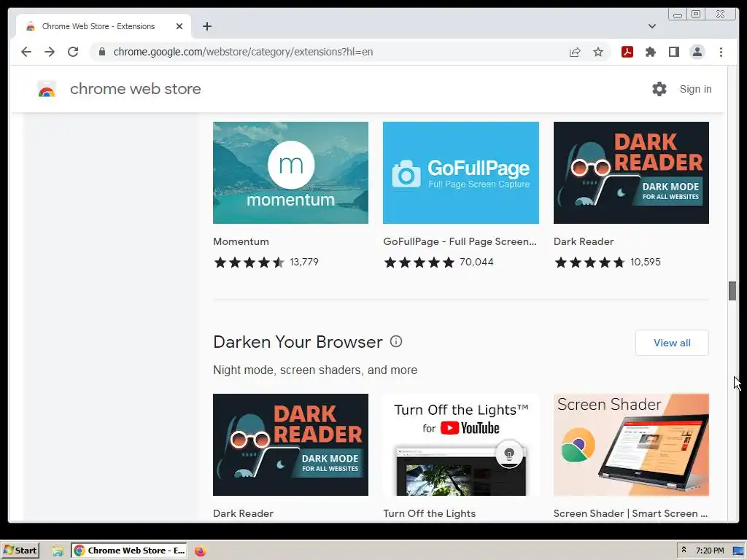Launch Firefox from the taskbar
Viewport: 747px width, 560px height.
[x=200, y=551]
